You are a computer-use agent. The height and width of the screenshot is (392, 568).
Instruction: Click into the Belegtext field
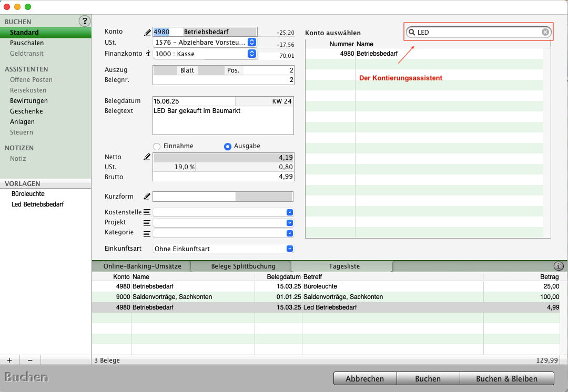(x=223, y=121)
